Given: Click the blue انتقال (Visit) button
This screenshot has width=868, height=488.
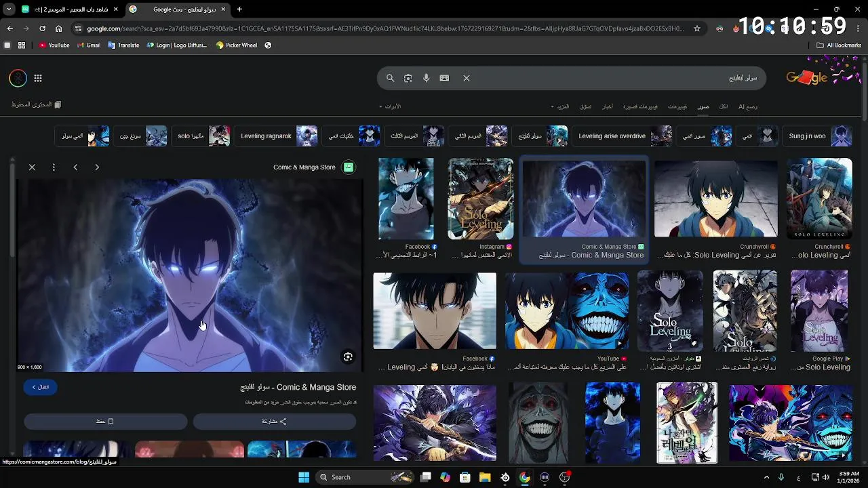Looking at the screenshot, I should 40,387.
